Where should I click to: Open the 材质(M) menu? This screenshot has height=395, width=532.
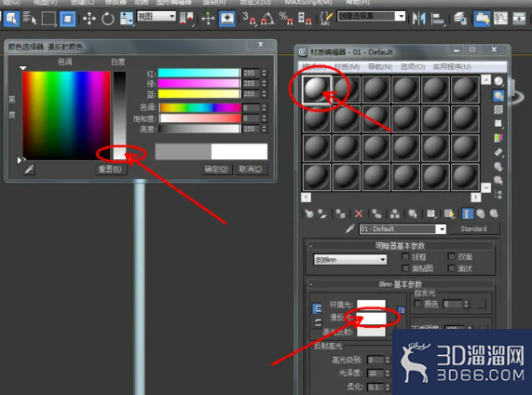point(347,67)
